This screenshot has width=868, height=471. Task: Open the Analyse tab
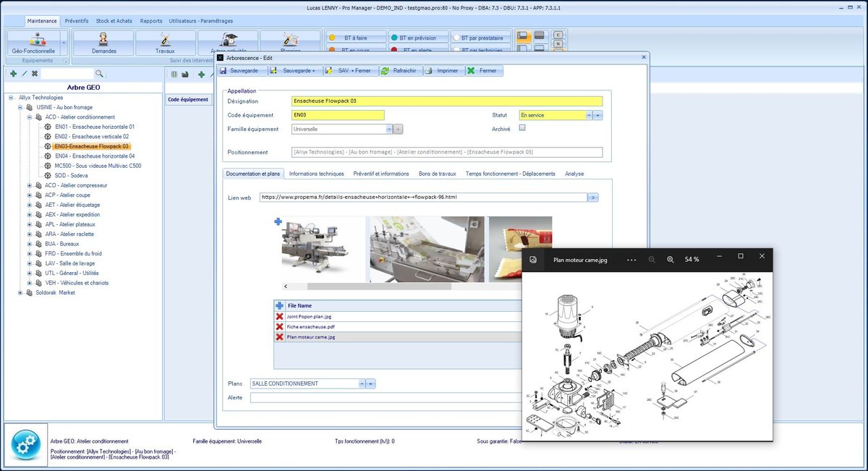[574, 174]
